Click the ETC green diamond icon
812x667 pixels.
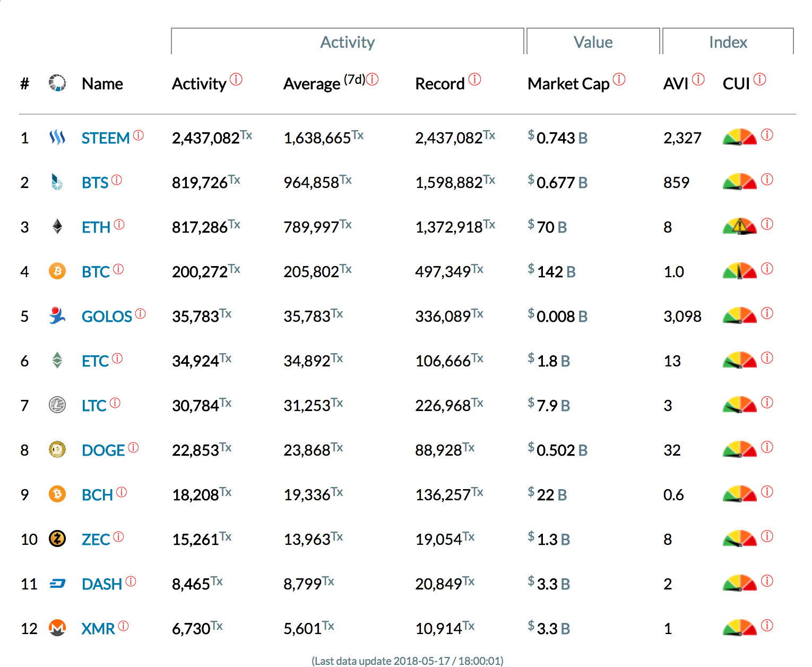click(57, 361)
